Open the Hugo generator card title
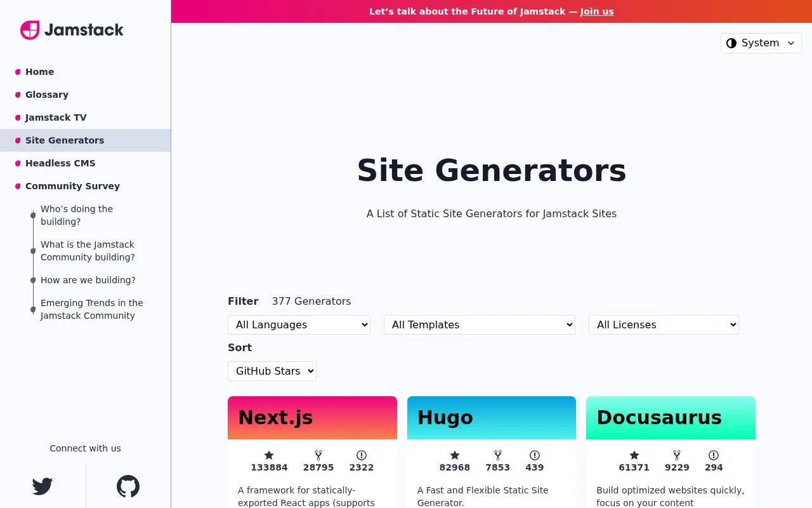Image resolution: width=812 pixels, height=508 pixels. [x=445, y=417]
